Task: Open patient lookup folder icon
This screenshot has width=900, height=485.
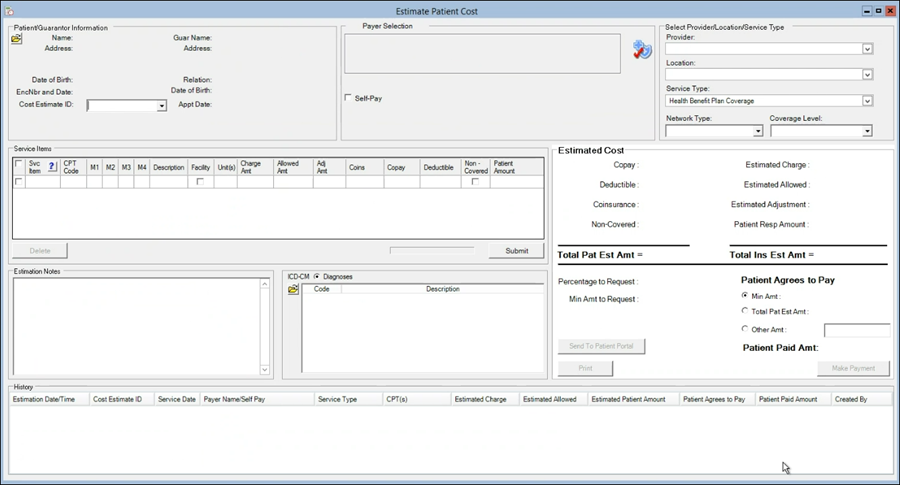Action: (x=16, y=39)
